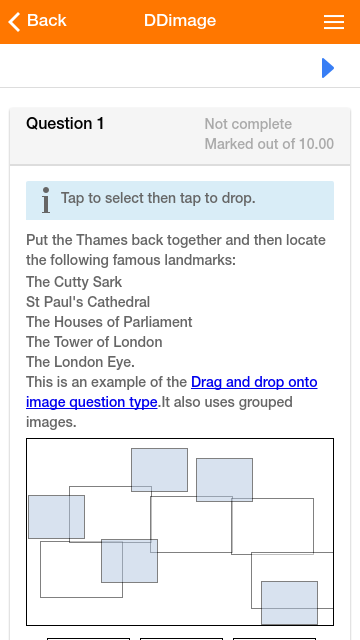Open the hamburger menu in the header
The height and width of the screenshot is (640, 360).
(x=334, y=22)
